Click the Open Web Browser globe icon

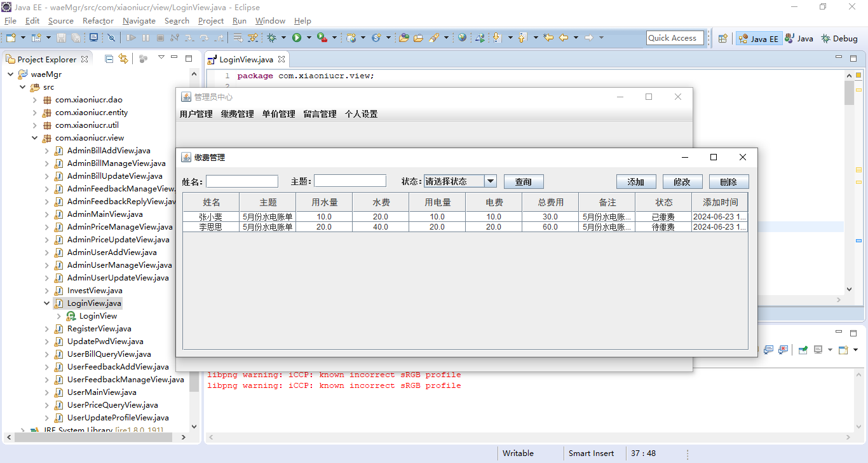(462, 38)
